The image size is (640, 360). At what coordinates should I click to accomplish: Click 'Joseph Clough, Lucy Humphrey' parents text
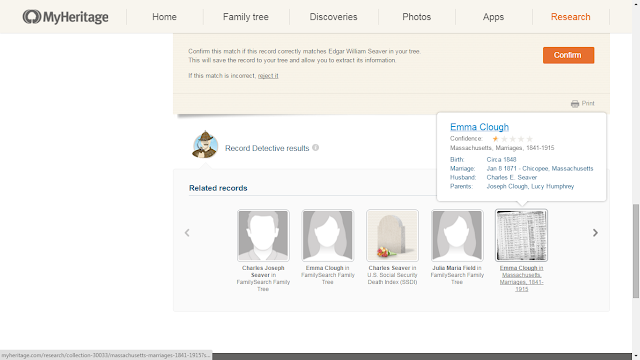(530, 186)
